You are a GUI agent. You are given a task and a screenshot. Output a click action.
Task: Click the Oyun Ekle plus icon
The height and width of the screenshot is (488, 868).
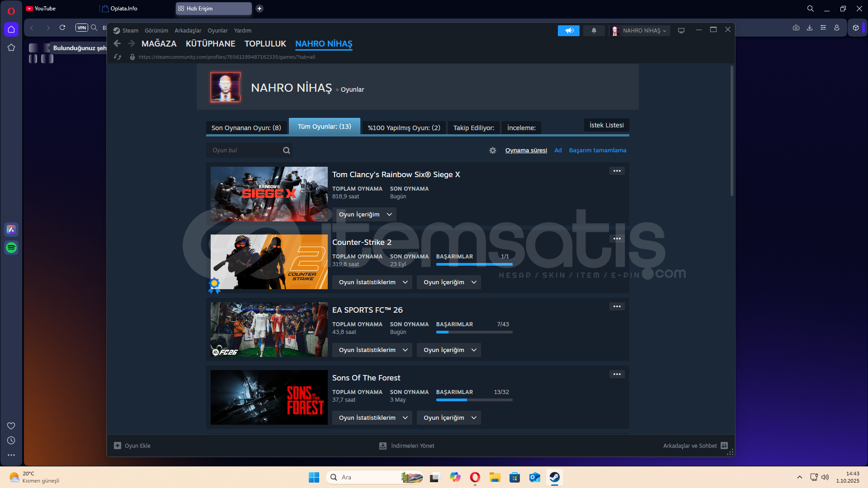click(118, 446)
